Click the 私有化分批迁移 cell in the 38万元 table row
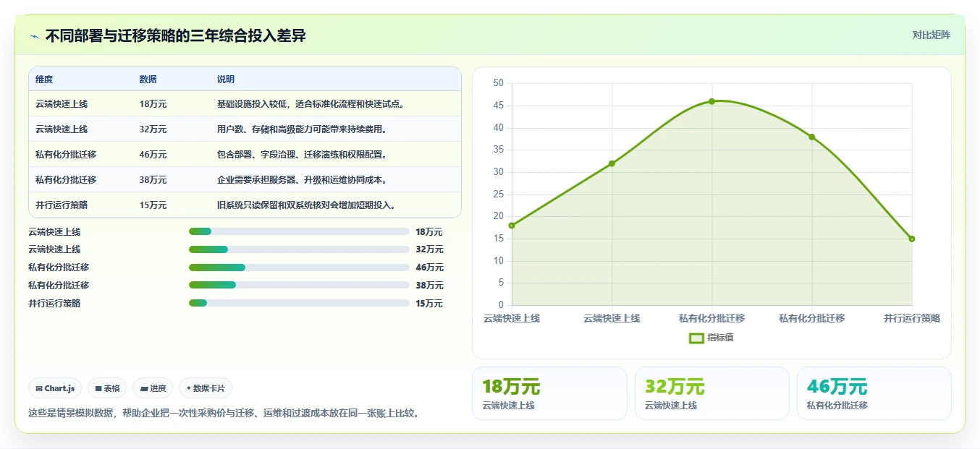The width and height of the screenshot is (980, 449). (x=66, y=180)
